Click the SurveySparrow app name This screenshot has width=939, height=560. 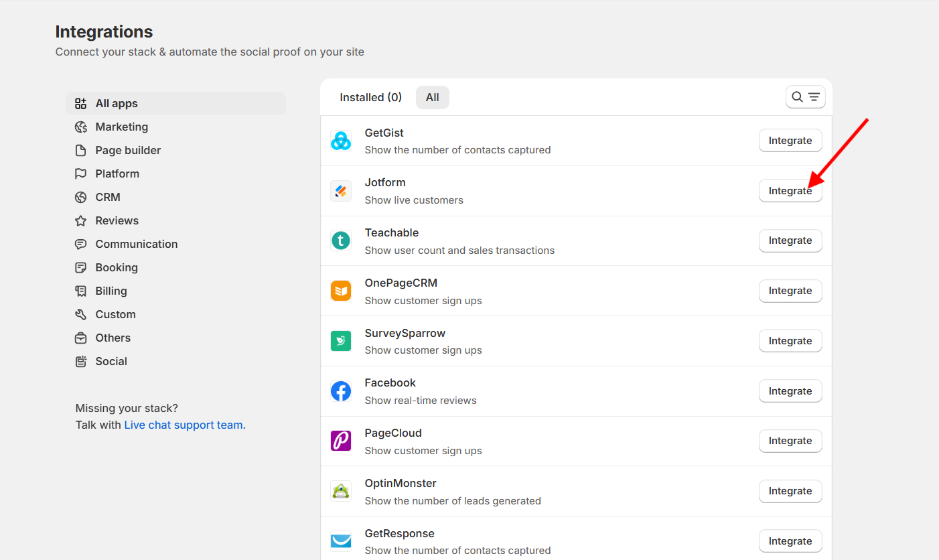click(x=405, y=333)
